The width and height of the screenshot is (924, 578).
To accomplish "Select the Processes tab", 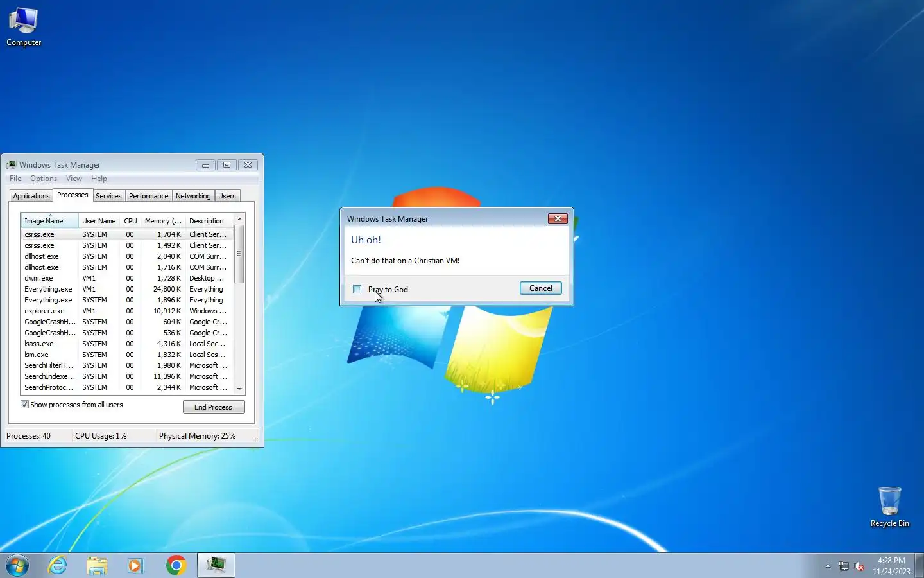I will tap(73, 195).
